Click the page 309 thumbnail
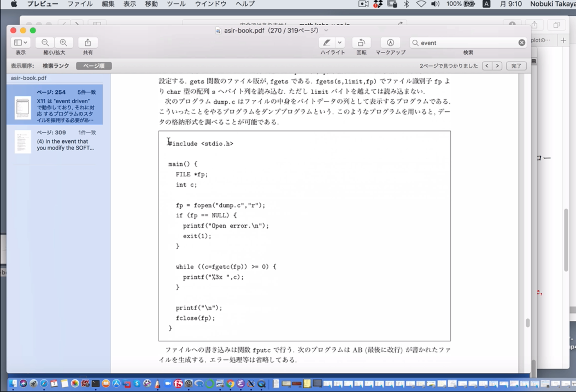This screenshot has width=576, height=392. pos(23,142)
